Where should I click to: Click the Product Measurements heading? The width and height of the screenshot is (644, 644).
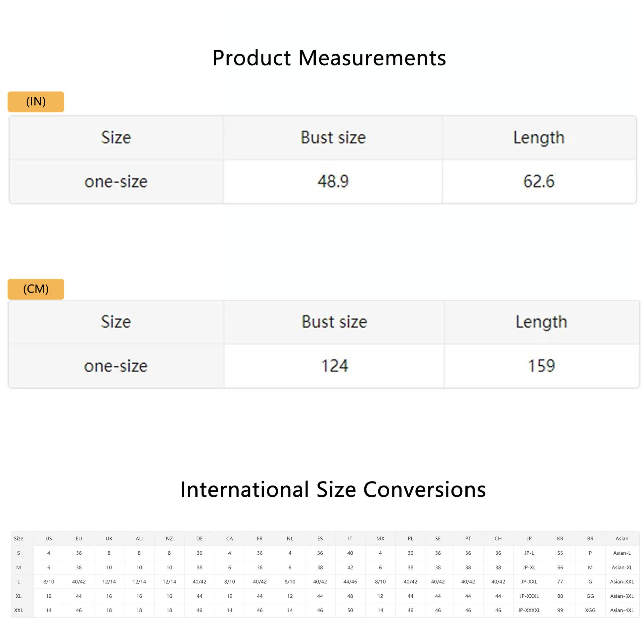(x=329, y=58)
